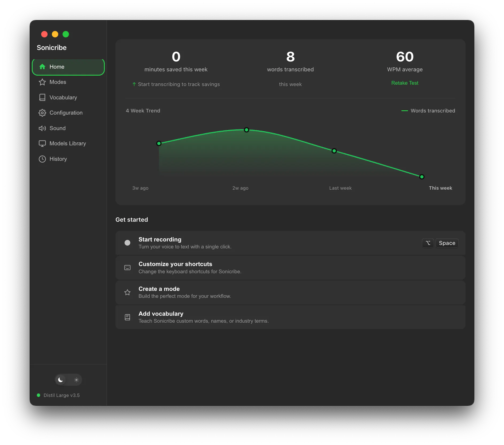Click the Words transcribed legend entry
The width and height of the screenshot is (504, 445).
tap(428, 111)
